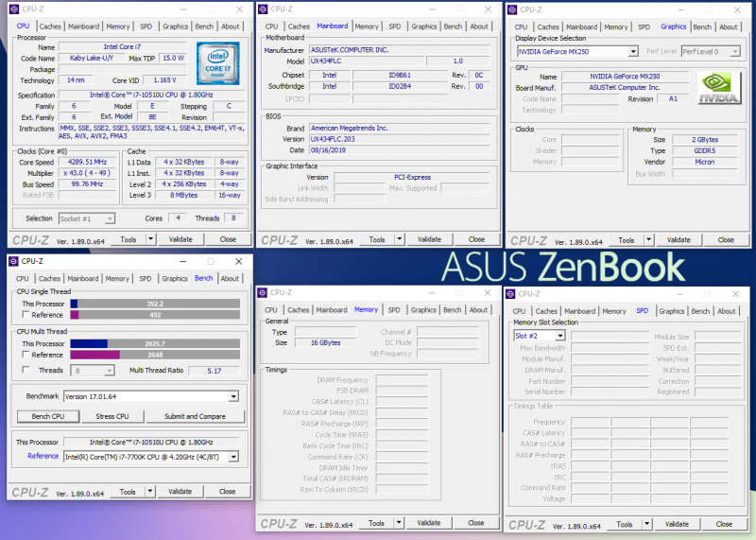Click BIOS Version field UX434FLC.203

[400, 139]
